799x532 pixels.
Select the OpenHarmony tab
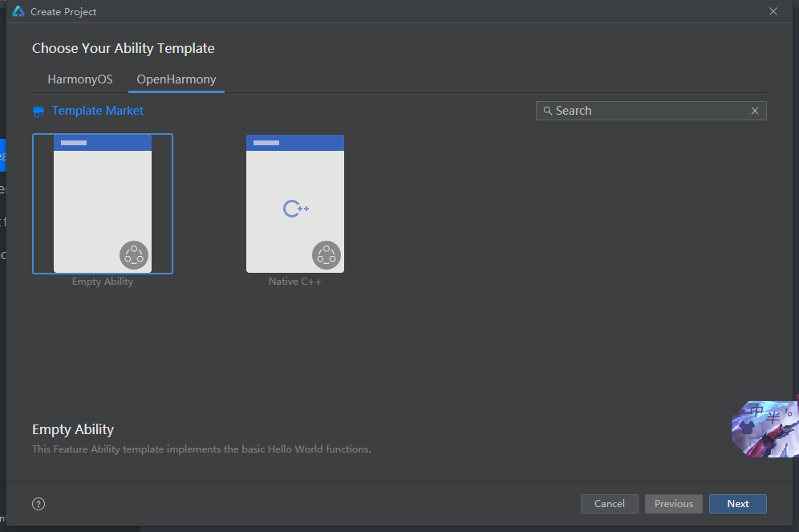pyautogui.click(x=176, y=79)
